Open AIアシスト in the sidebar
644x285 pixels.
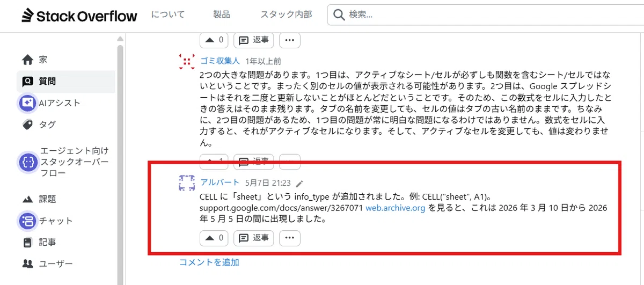[x=65, y=103]
